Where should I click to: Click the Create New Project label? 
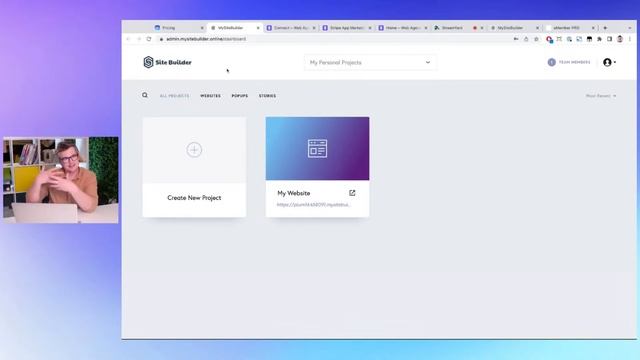coord(194,198)
